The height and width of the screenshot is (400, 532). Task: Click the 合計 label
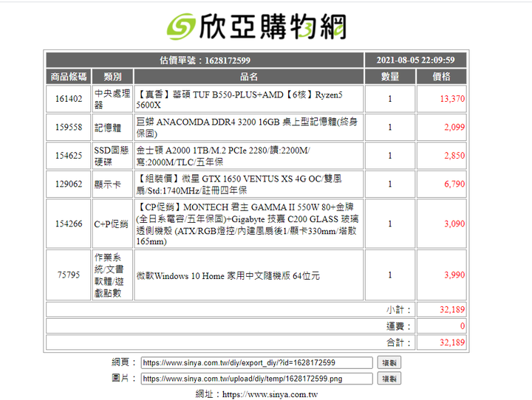pos(399,342)
